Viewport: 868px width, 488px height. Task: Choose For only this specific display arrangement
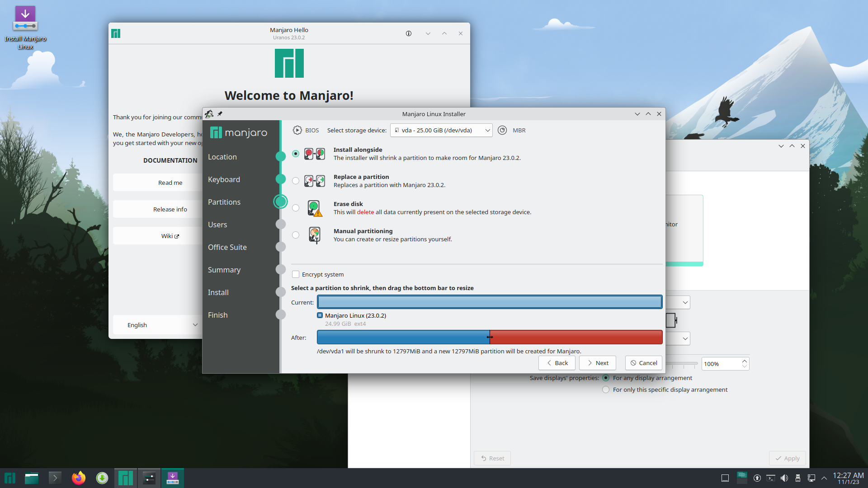[x=606, y=389]
